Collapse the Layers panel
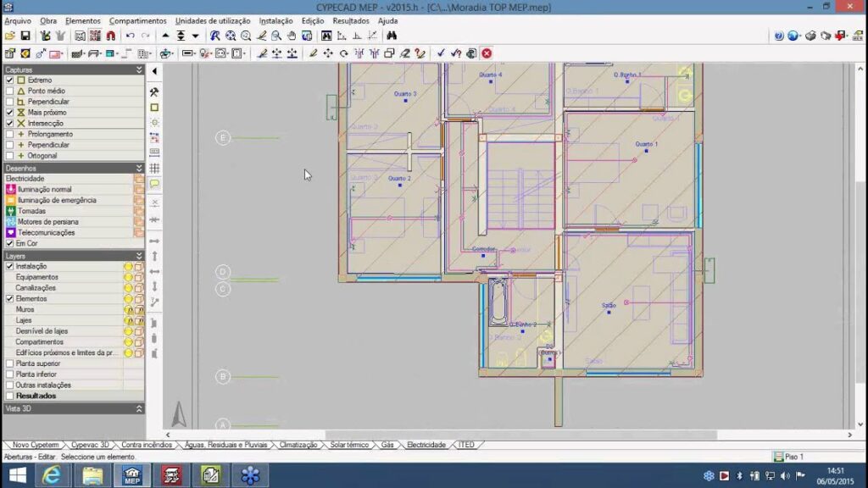 pyautogui.click(x=139, y=256)
